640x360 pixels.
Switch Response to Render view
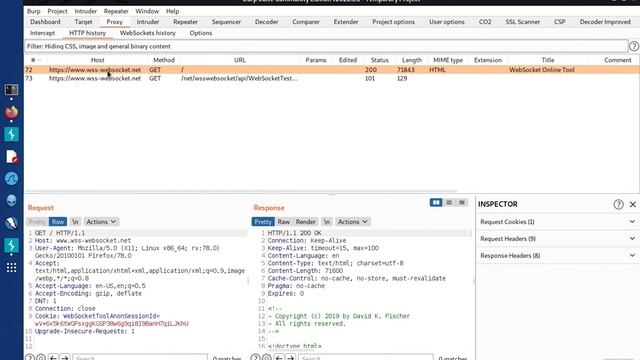coord(306,222)
